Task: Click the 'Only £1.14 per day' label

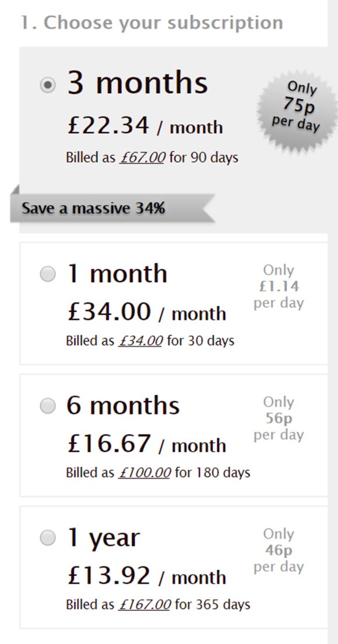Action: pyautogui.click(x=279, y=287)
